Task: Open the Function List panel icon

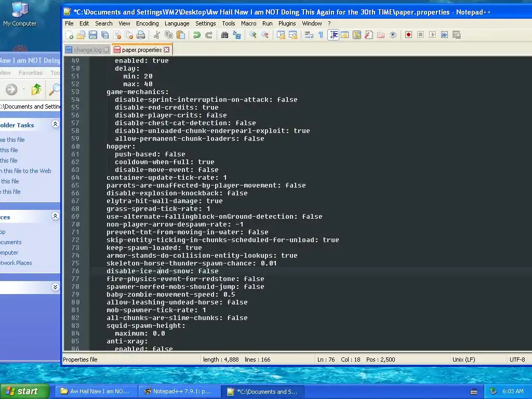Action: 369,35
